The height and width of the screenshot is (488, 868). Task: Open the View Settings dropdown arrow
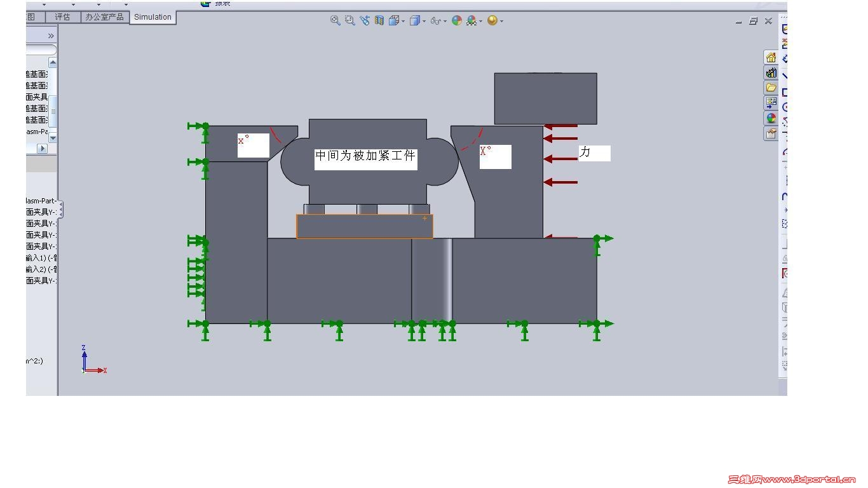(x=501, y=21)
